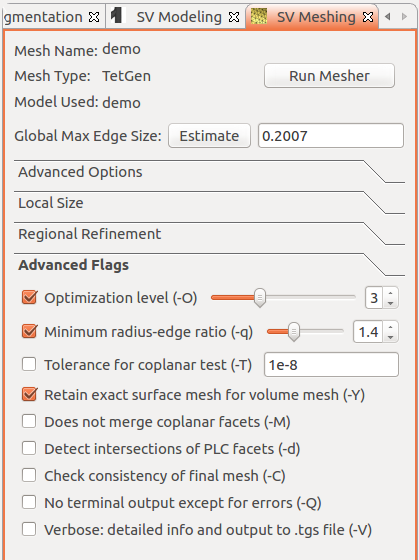419x560 pixels.
Task: Enable Tolerance for coplanar test (-T)
Action: click(x=29, y=365)
